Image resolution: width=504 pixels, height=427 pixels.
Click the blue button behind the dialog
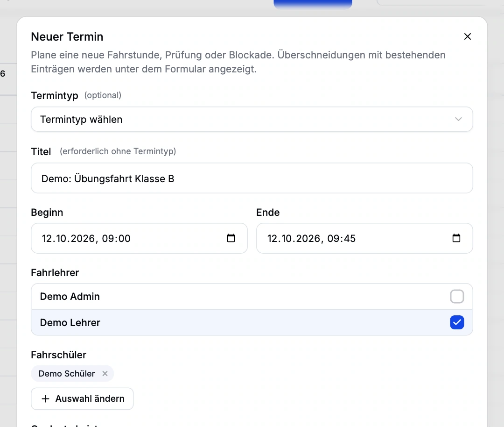pos(313,4)
